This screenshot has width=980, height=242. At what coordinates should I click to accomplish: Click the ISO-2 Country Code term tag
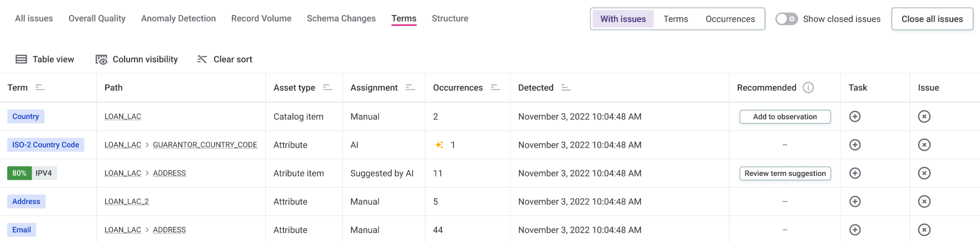(x=46, y=145)
